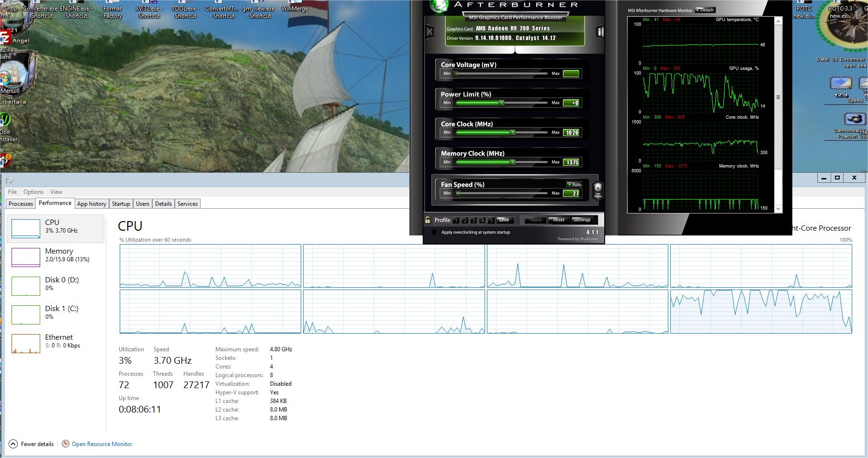Select Disk 1 (C:) in the sidebar
The image size is (868, 458).
click(56, 314)
